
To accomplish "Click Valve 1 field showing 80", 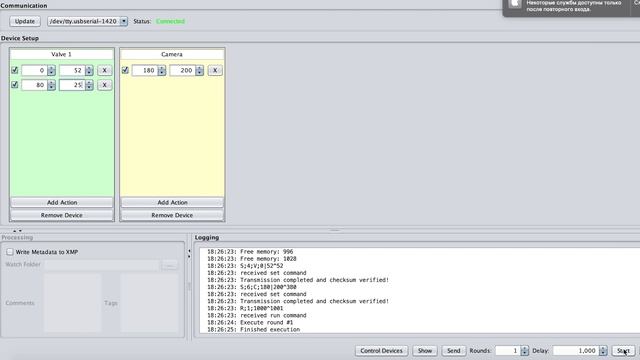I will click(34, 85).
